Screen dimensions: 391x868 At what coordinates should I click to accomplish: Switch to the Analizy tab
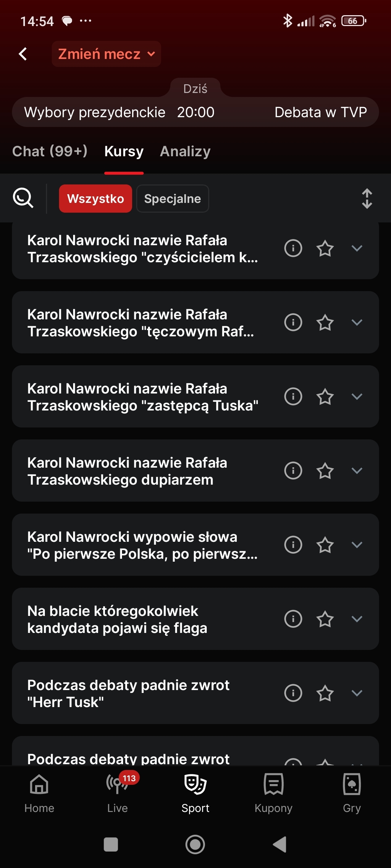click(185, 151)
